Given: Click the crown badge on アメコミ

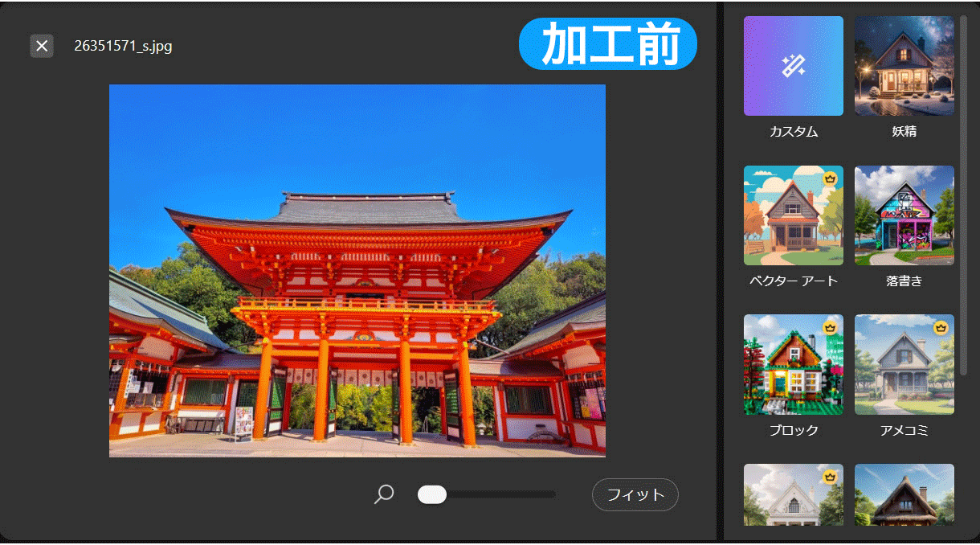Looking at the screenshot, I should (941, 327).
